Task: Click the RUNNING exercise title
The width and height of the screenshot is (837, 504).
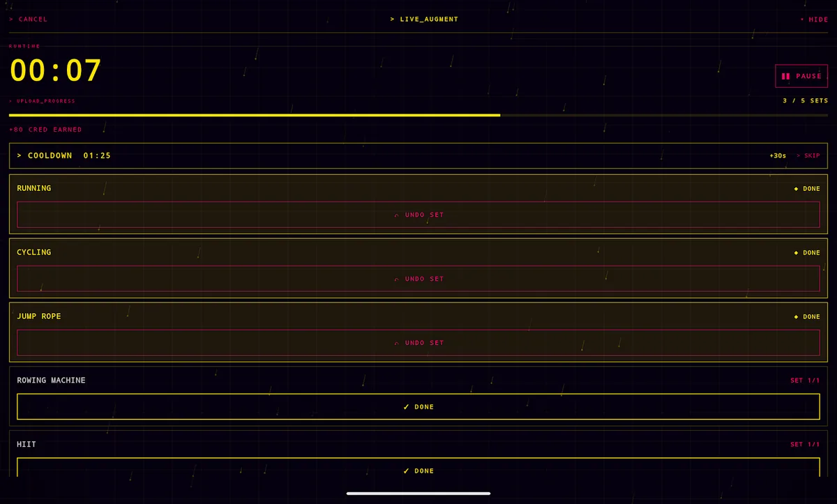Action: (34, 188)
